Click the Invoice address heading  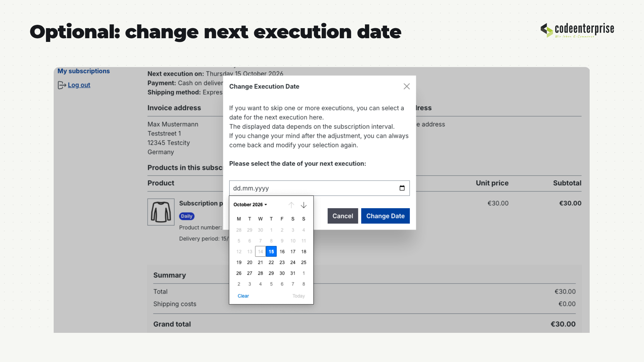tap(174, 108)
